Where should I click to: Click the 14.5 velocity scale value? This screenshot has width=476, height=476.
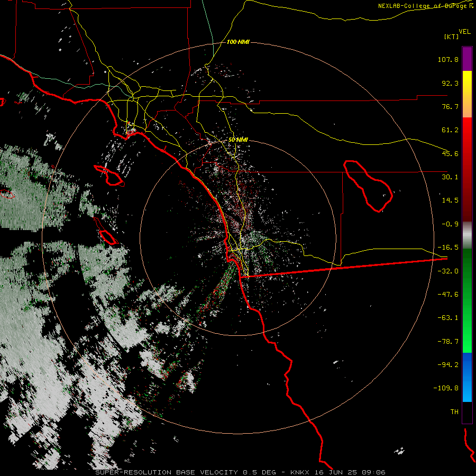tap(450, 200)
